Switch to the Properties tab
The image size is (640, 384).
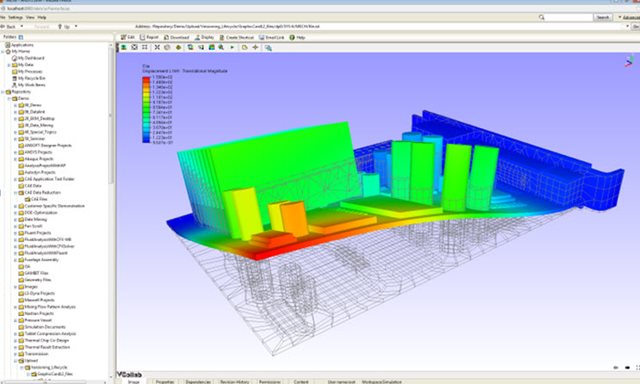point(165,382)
